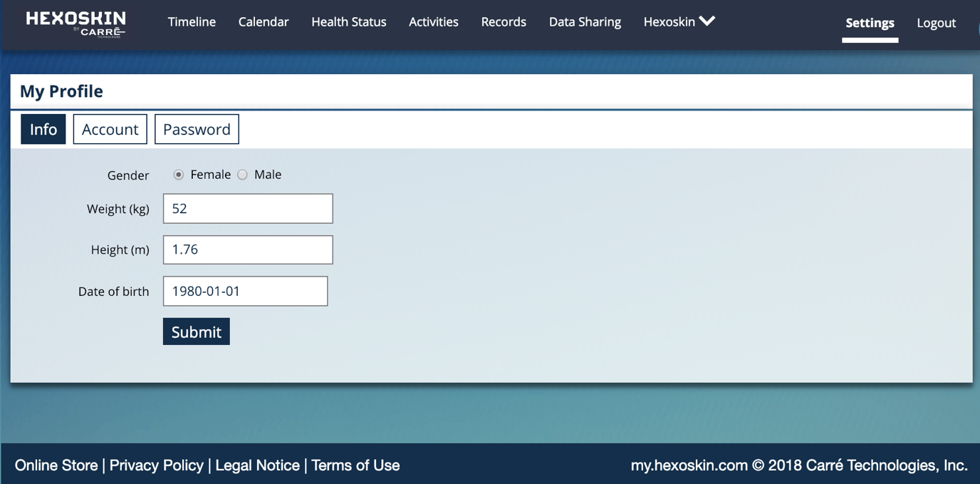The height and width of the screenshot is (484, 980).
Task: Switch to the Account tab
Action: point(110,129)
